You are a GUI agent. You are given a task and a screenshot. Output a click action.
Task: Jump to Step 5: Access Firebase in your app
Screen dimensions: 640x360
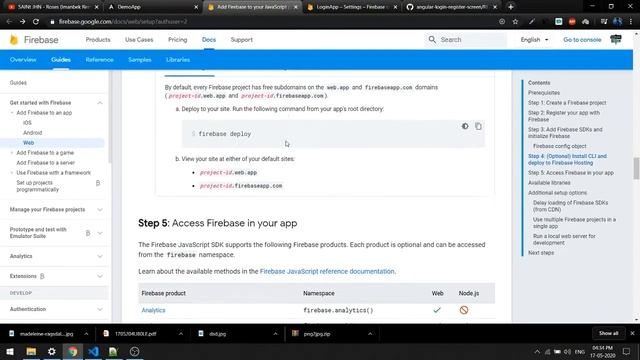[571, 173]
